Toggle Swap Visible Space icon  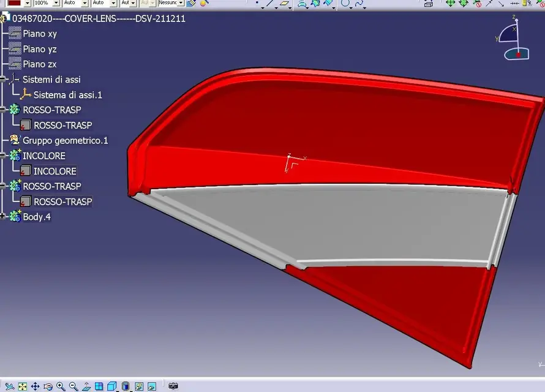[151, 386]
